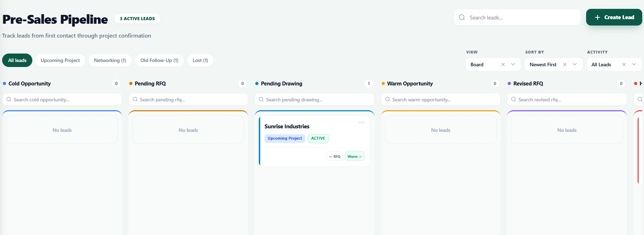Click the Pending Drawing column heading
644x235 pixels.
pyautogui.click(x=282, y=84)
